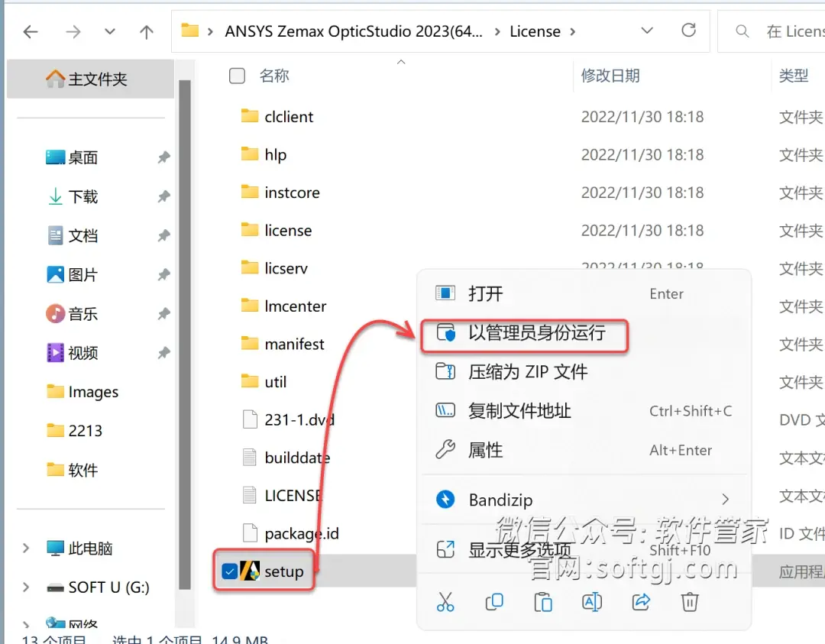
Task: Select the 231-1.dvd file
Action: tap(299, 420)
